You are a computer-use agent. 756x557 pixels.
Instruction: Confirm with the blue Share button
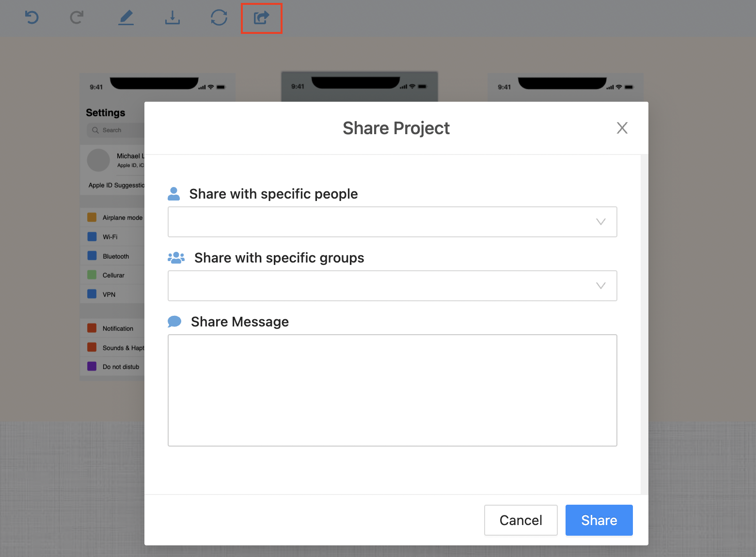point(599,520)
